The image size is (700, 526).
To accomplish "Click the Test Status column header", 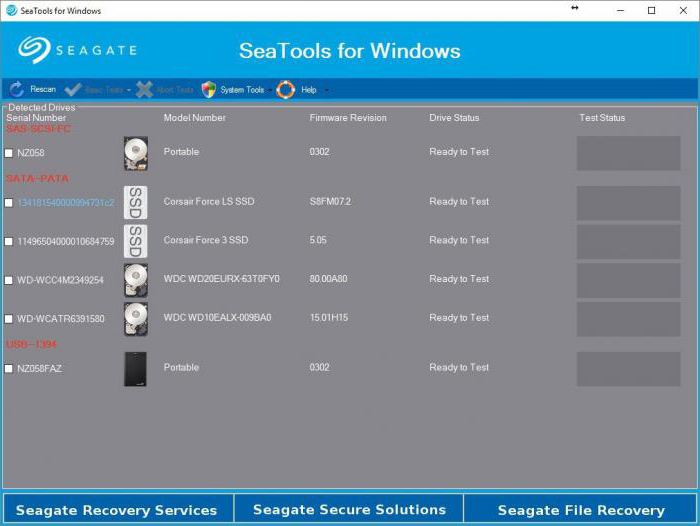I will coord(602,118).
